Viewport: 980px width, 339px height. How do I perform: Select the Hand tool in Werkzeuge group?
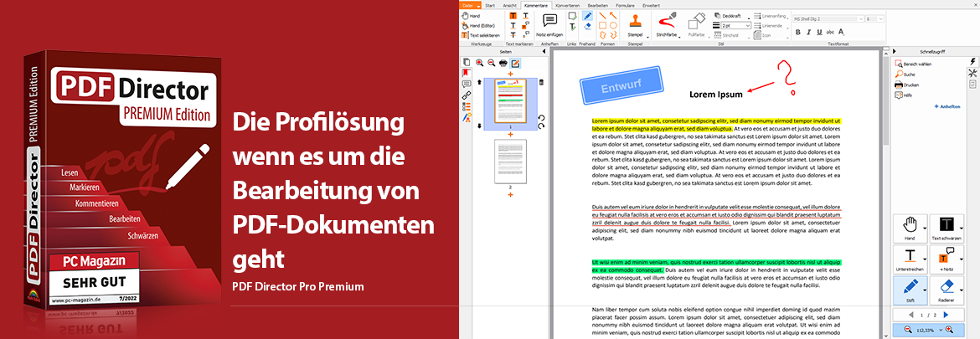point(472,15)
